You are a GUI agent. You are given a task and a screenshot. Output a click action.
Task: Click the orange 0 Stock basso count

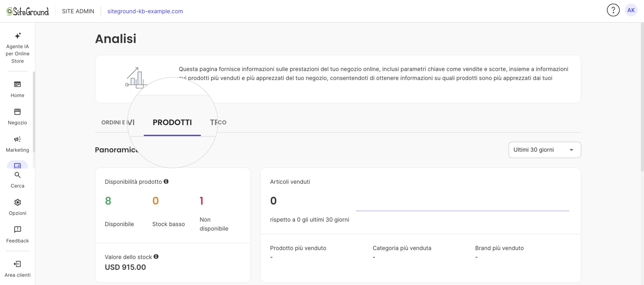coord(155,201)
